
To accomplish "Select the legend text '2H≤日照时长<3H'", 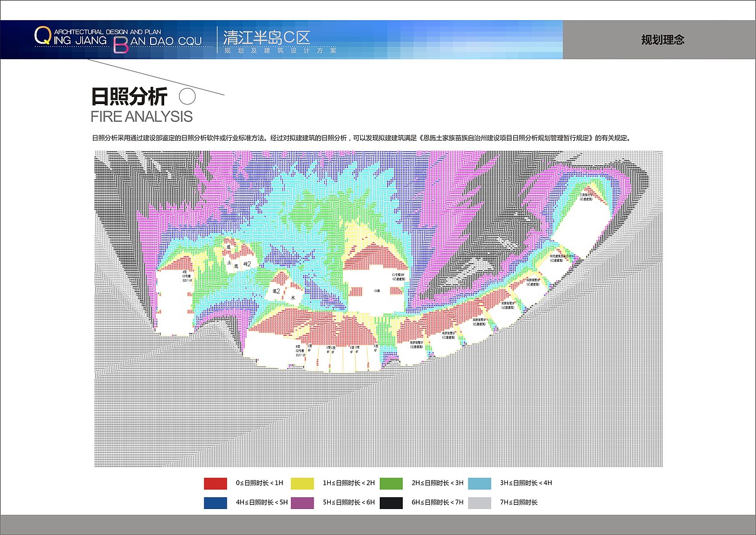I will pos(438,483).
